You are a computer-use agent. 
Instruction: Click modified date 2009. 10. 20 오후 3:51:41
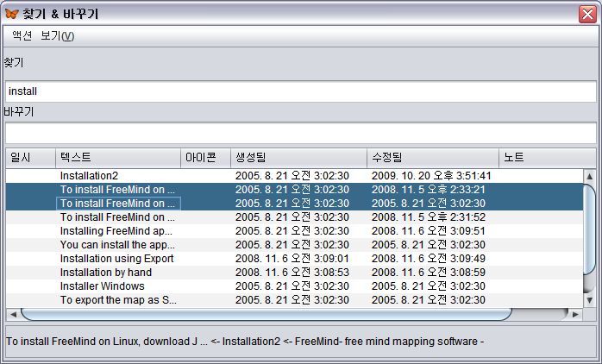[x=431, y=176]
